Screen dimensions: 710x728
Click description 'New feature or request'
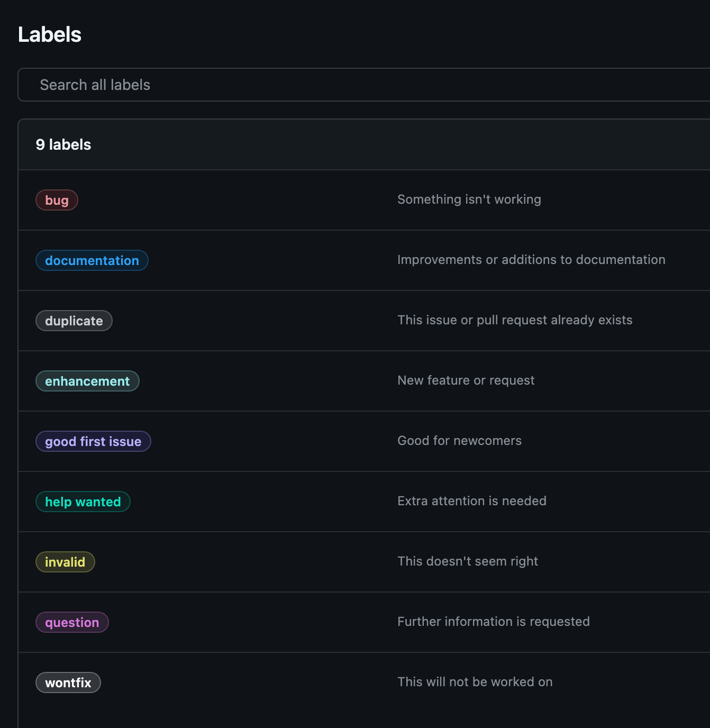click(466, 380)
